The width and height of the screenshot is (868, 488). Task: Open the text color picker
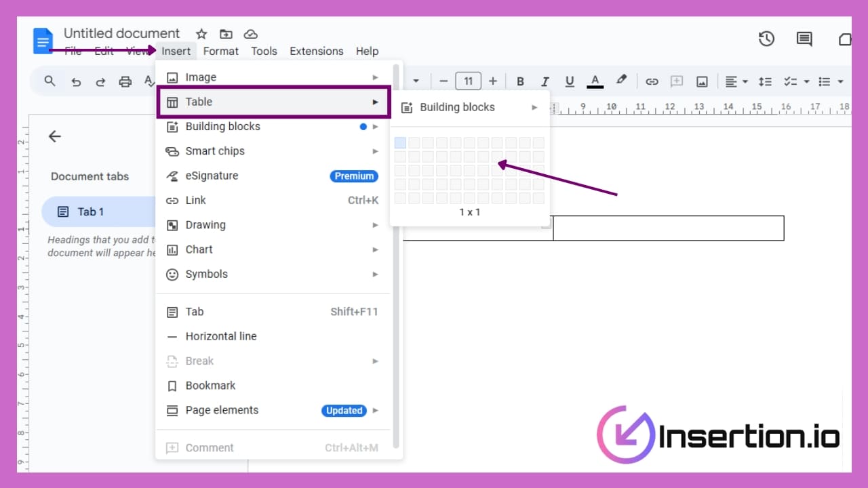[595, 81]
